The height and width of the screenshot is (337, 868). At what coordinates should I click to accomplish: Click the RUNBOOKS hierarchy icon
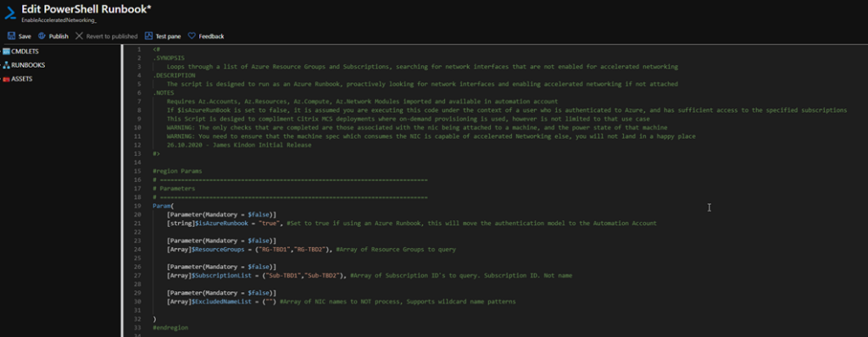[x=7, y=65]
